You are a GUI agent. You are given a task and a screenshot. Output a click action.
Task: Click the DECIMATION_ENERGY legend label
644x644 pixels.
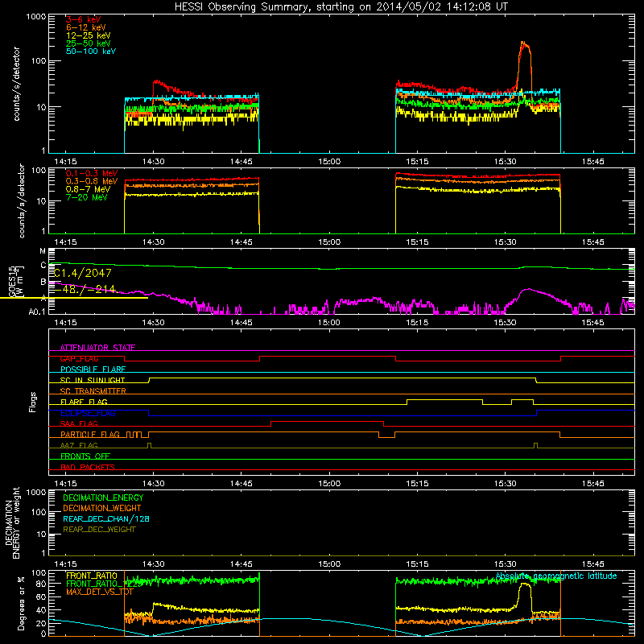pyautogui.click(x=103, y=497)
